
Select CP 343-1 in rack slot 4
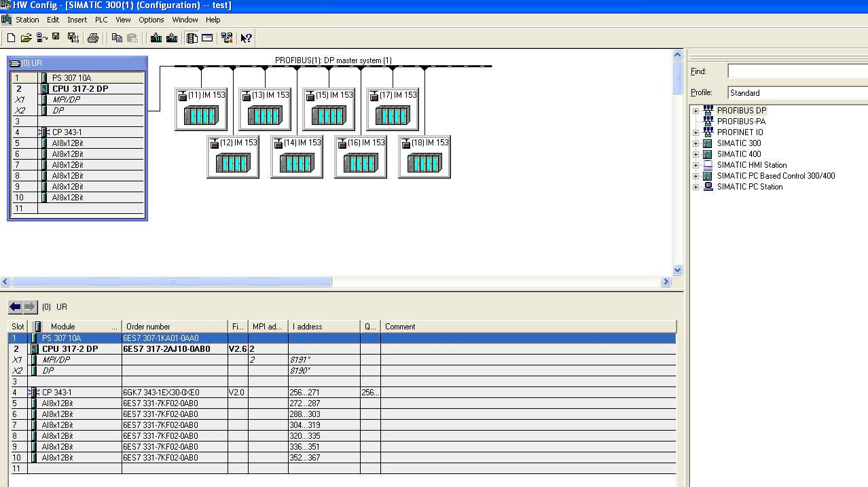[x=67, y=132]
